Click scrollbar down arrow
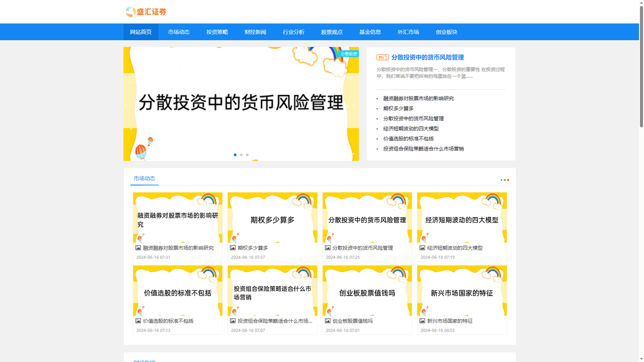 641,359
